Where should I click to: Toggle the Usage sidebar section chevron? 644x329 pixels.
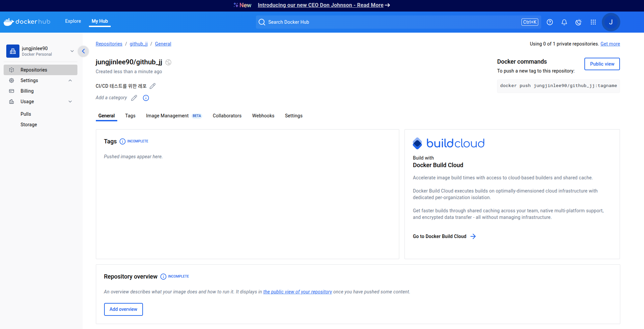(x=70, y=102)
